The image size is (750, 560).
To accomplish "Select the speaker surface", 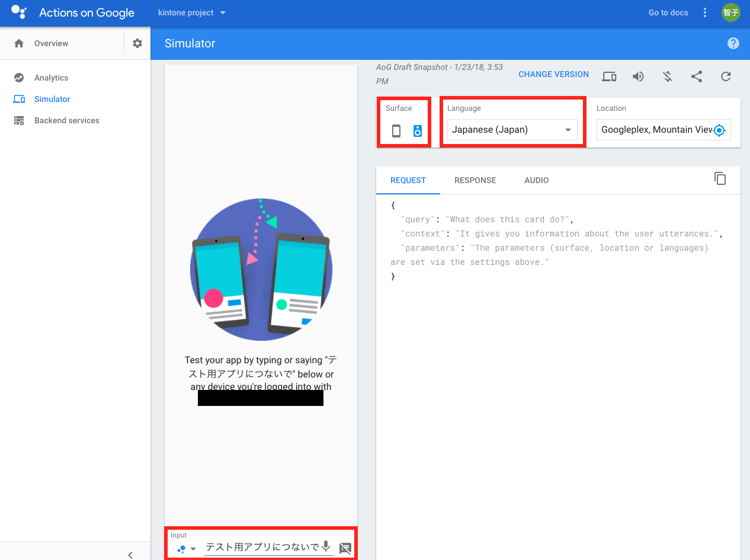I will [418, 131].
